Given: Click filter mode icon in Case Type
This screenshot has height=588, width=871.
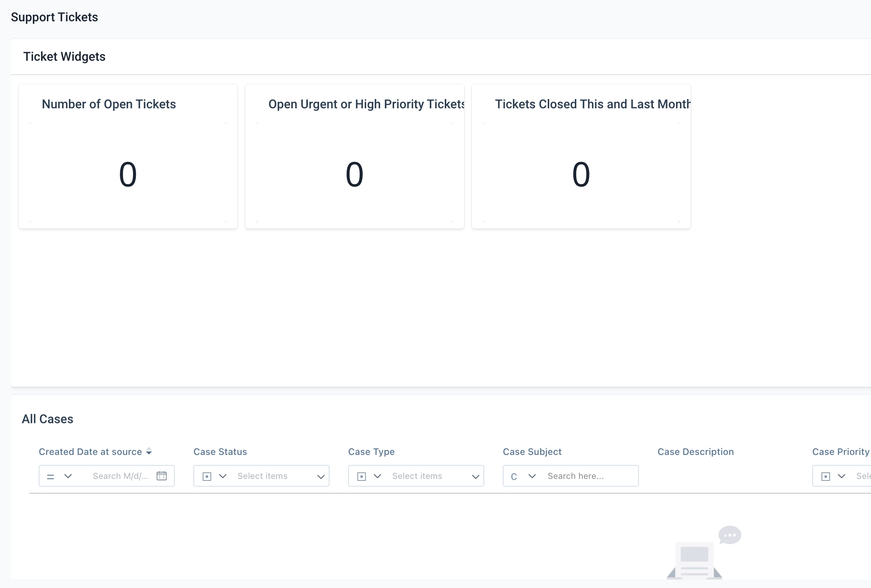Looking at the screenshot, I should [x=362, y=476].
